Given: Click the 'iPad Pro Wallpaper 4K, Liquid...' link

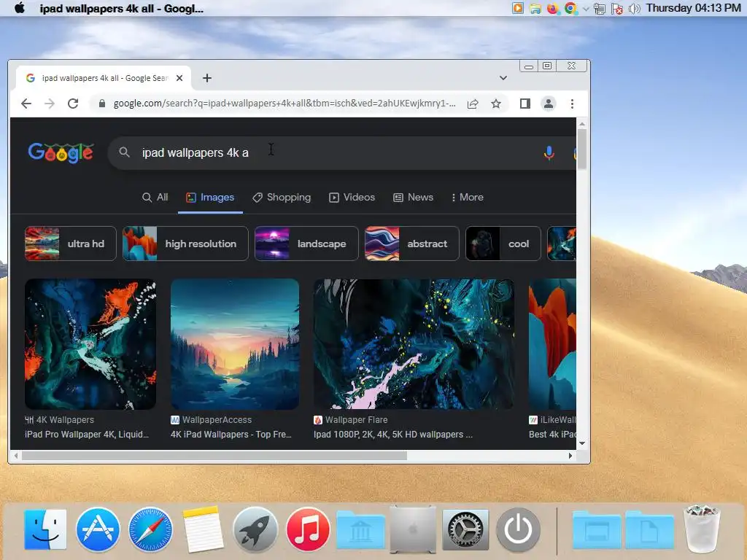Looking at the screenshot, I should tap(87, 435).
